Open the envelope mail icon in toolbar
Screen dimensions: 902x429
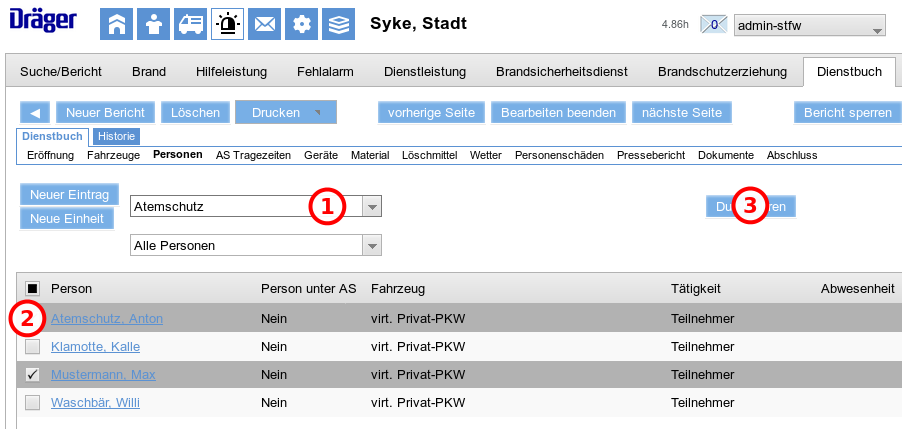click(264, 24)
